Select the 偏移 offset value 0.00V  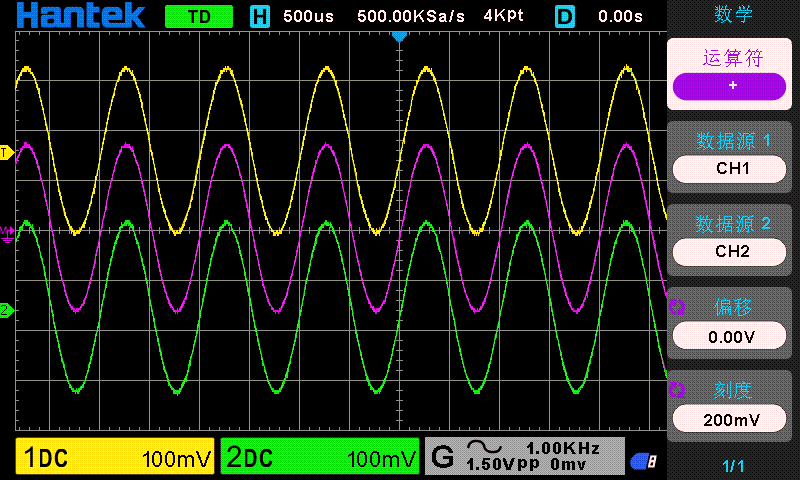(732, 336)
